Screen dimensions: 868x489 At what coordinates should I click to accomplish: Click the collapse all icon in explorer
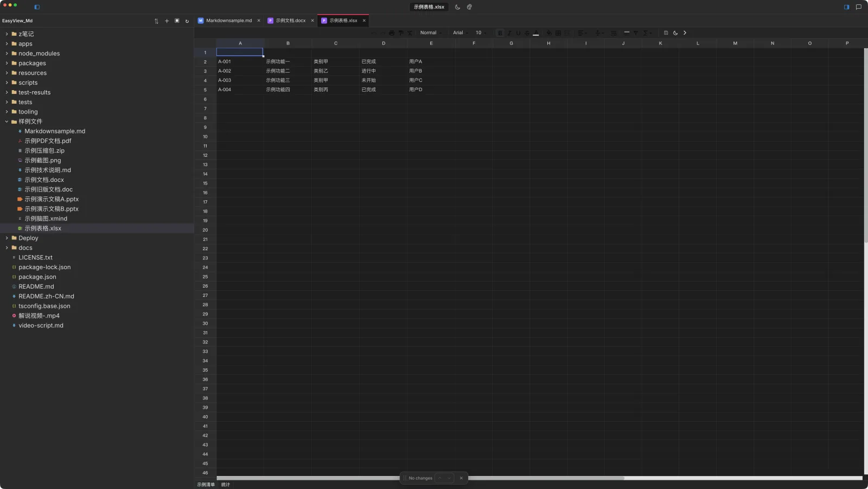point(177,21)
